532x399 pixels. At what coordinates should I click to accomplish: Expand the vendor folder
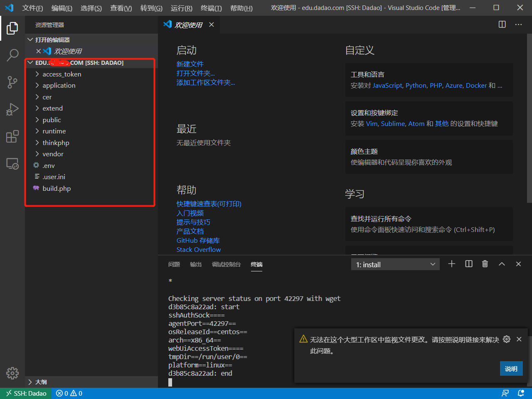(x=91, y=154)
